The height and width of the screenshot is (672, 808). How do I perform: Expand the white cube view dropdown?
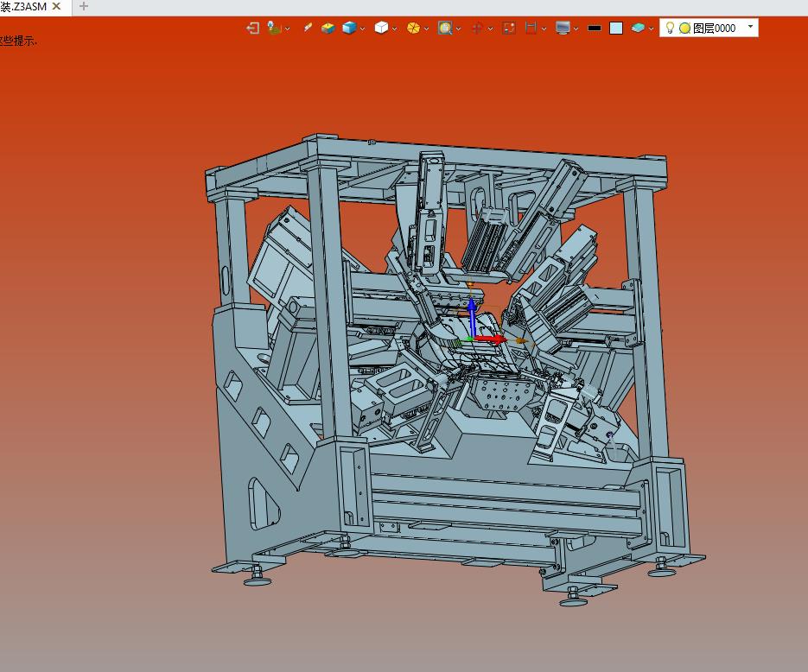point(394,29)
